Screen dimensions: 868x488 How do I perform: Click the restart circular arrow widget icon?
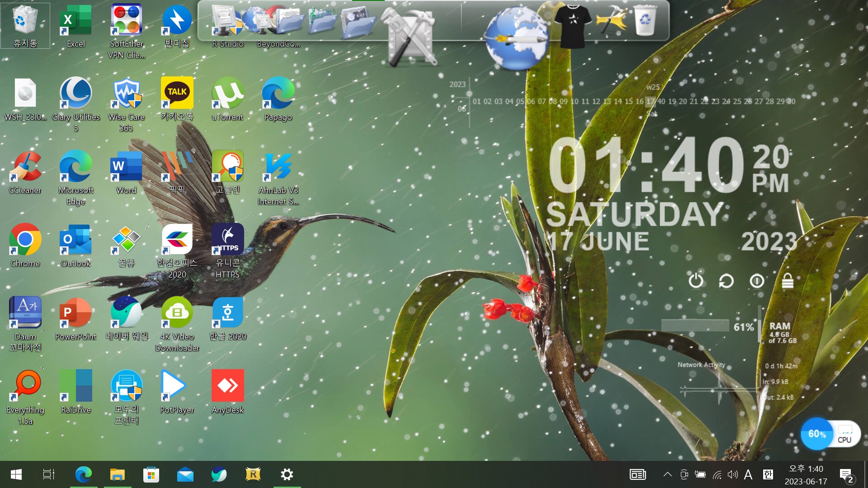click(726, 281)
